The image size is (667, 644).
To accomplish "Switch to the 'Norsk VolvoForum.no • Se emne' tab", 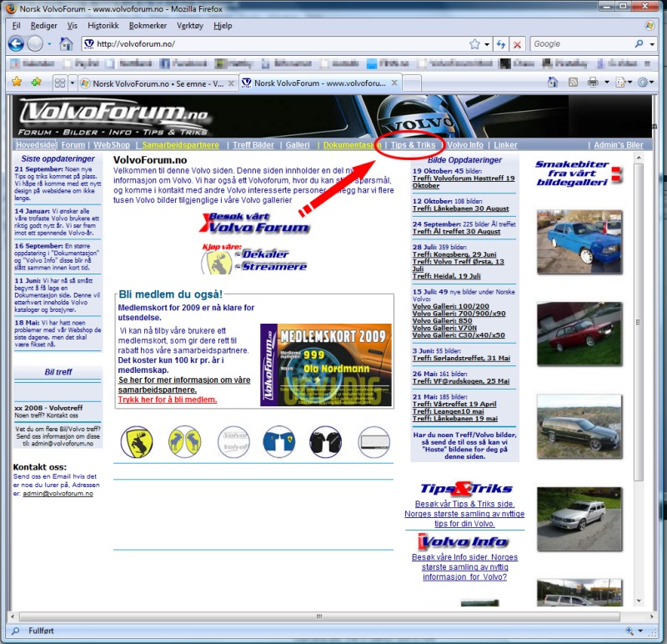I will (x=158, y=83).
